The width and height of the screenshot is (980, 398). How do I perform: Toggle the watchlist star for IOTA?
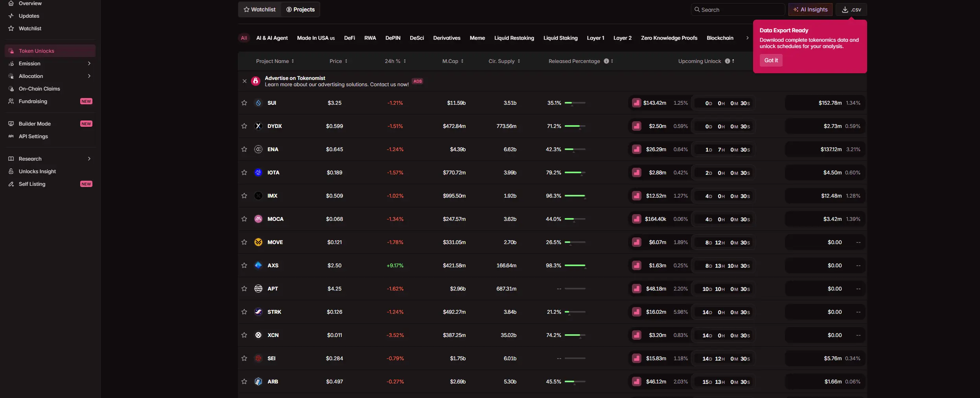coord(244,172)
